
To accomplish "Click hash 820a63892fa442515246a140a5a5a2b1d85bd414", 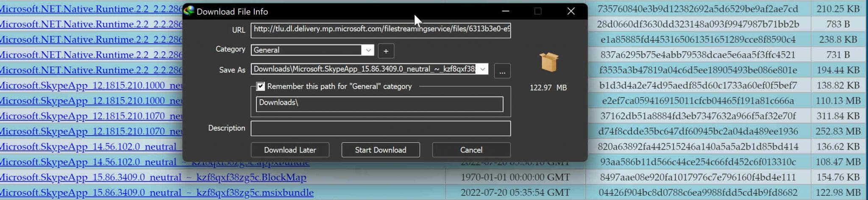I will click(698, 147).
